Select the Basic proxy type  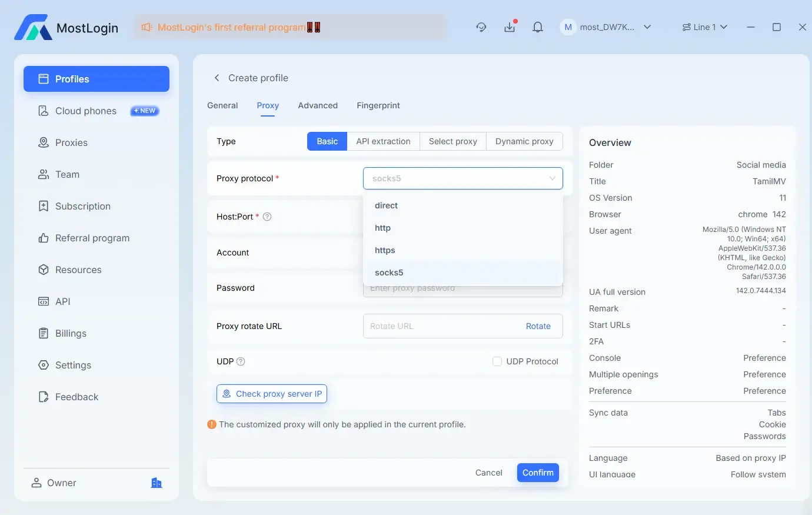click(x=327, y=141)
